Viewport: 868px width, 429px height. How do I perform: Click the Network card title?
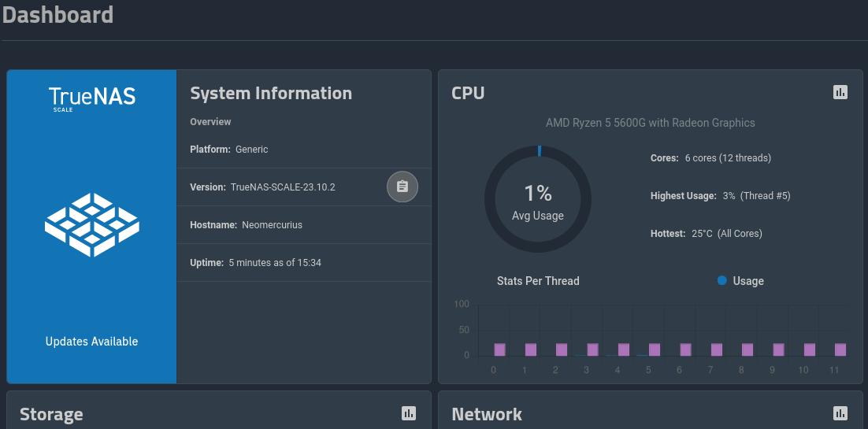pyautogui.click(x=487, y=414)
